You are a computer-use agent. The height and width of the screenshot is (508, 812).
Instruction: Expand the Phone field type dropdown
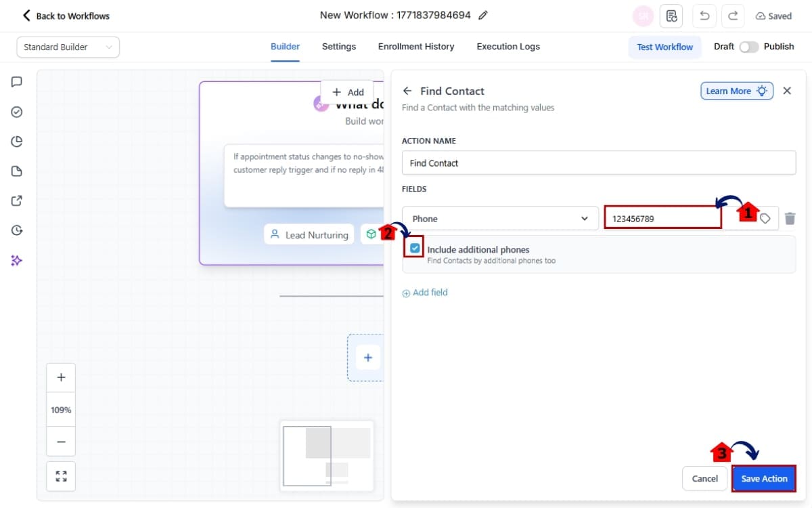500,219
